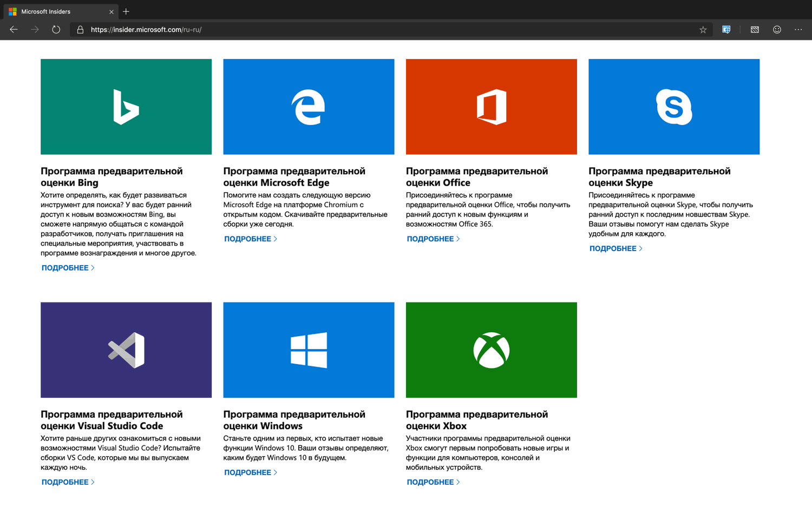The height and width of the screenshot is (507, 812).
Task: Open ПОДРОБНЕЕ link under Bing program
Action: [x=68, y=268]
